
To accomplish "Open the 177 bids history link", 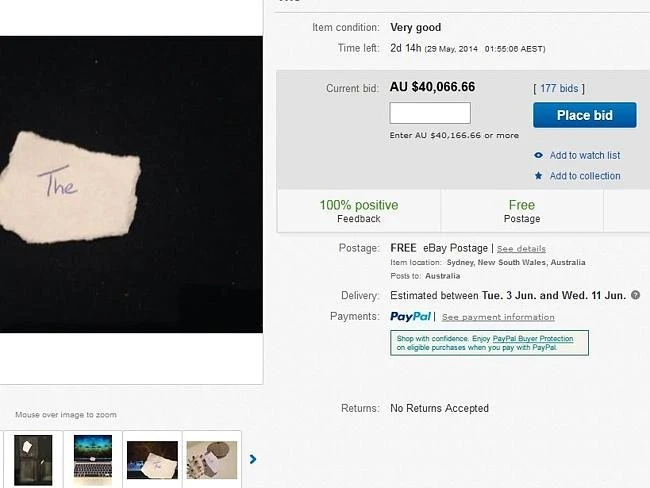I will [x=559, y=89].
